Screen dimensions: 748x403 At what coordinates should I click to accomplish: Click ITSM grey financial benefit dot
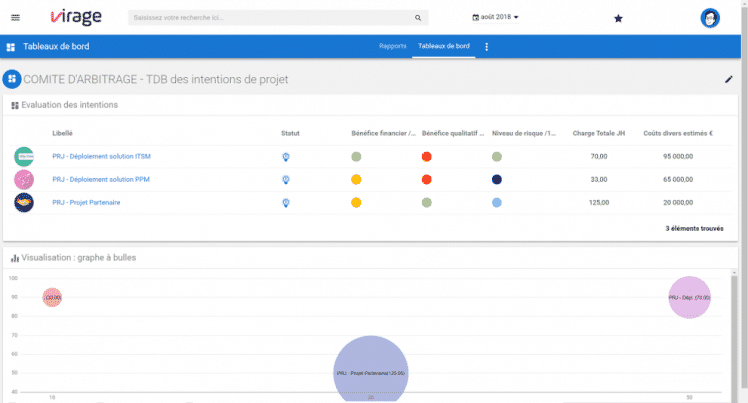356,156
